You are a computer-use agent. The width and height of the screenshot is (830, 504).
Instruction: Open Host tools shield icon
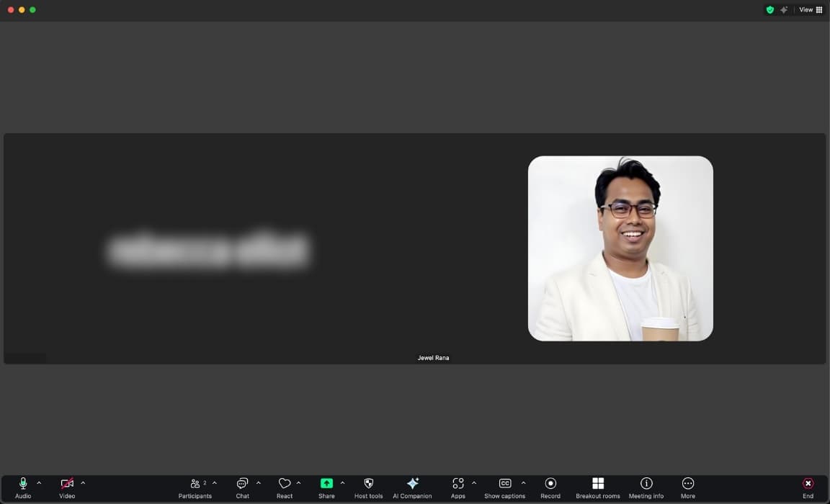pos(368,487)
